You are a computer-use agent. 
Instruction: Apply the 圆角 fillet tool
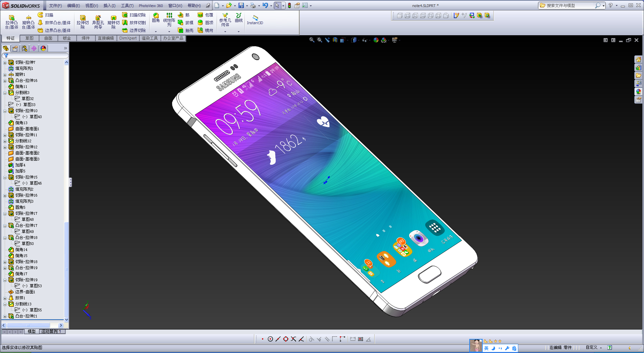point(156,18)
